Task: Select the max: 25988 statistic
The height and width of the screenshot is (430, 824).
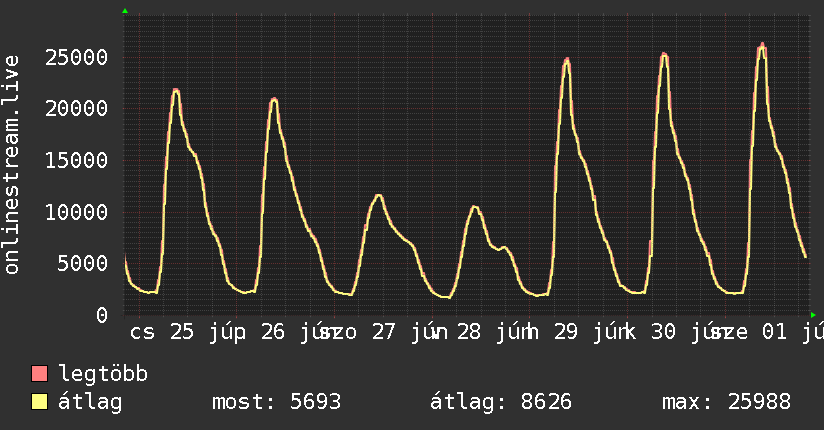Action: pos(726,402)
